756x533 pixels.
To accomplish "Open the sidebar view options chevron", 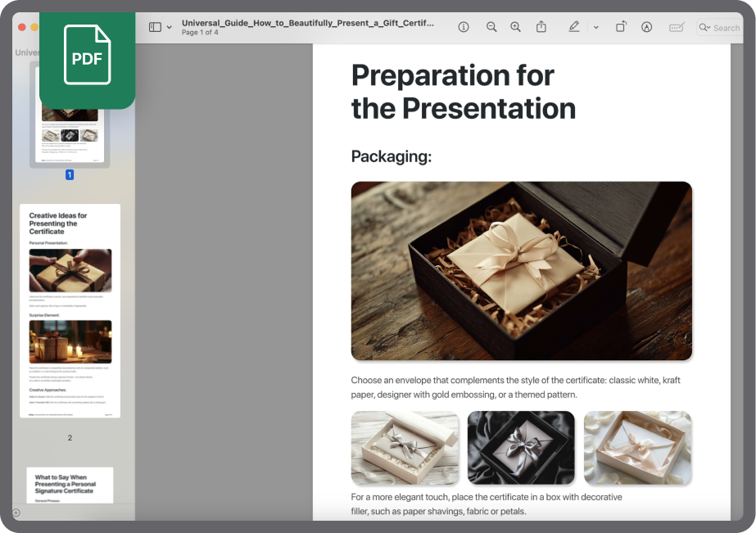I will pyautogui.click(x=170, y=27).
